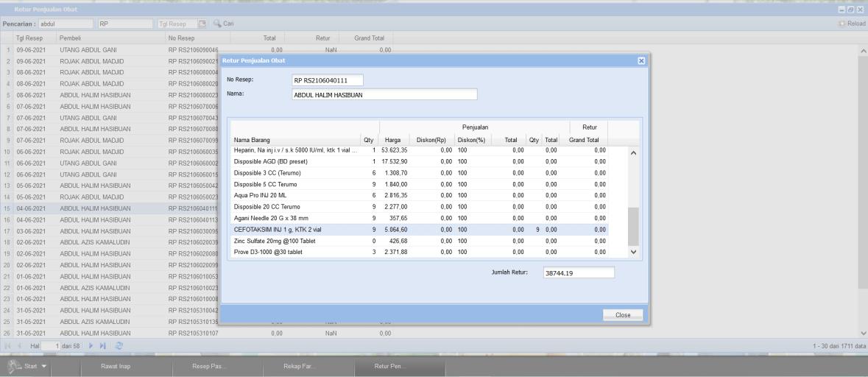Close the Retur Penjualan Obat dialog with X icon
Image resolution: width=868 pixels, height=377 pixels.
pos(641,60)
